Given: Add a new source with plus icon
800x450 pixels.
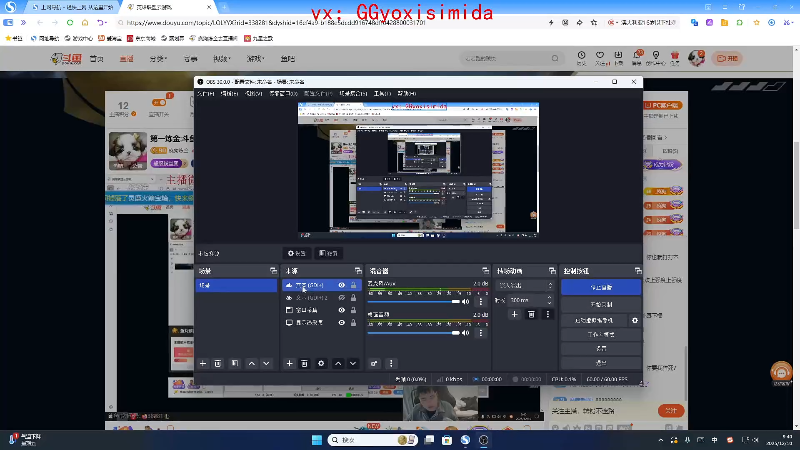Looking at the screenshot, I should pos(289,363).
